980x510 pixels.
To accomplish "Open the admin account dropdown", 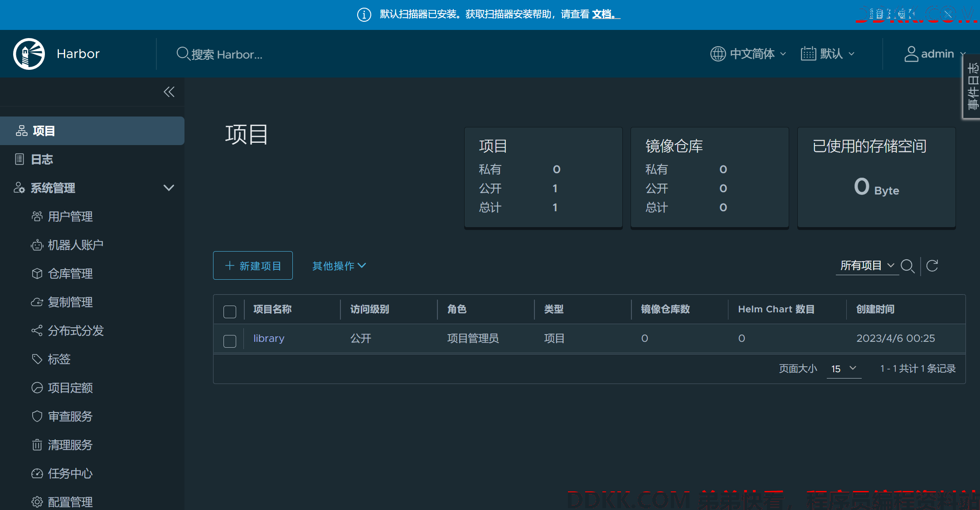I will [x=936, y=54].
